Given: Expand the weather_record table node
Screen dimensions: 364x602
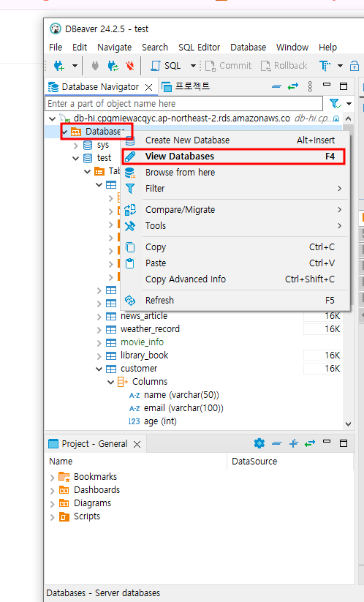Looking at the screenshot, I should tap(99, 330).
